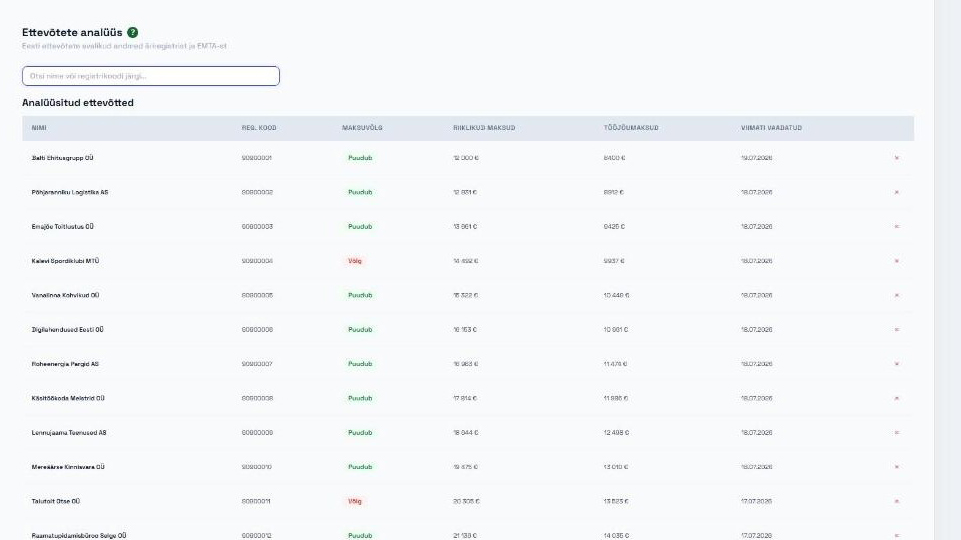Delete Roheenergia Pargid AS row with x icon
The height and width of the screenshot is (540, 961).
[897, 364]
